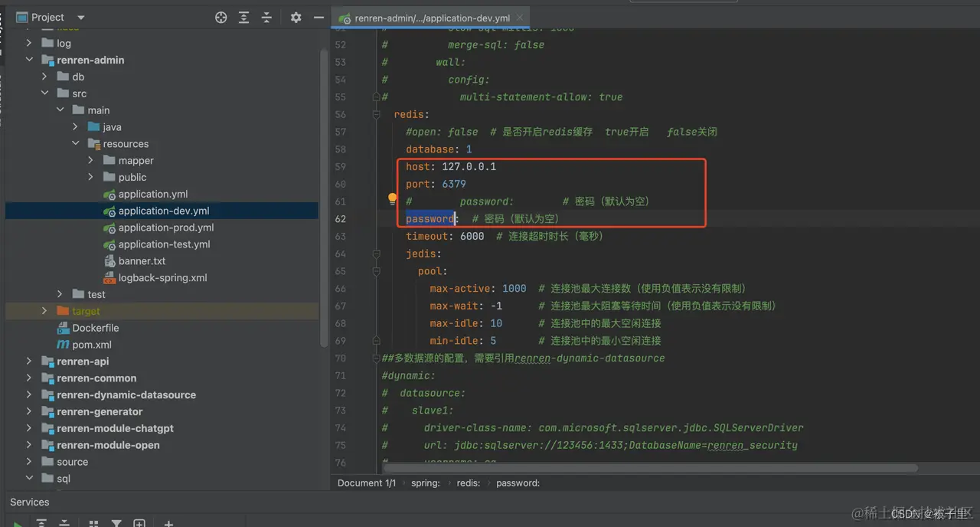This screenshot has height=527, width=980.
Task: Click the fold-end marker on line 55
Action: [x=377, y=97]
